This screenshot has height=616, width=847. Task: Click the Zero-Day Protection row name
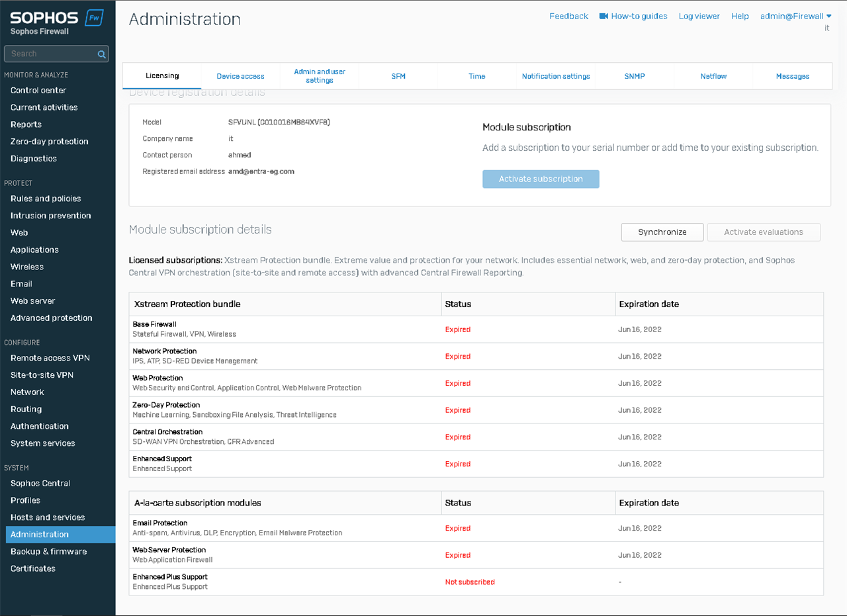click(x=166, y=405)
